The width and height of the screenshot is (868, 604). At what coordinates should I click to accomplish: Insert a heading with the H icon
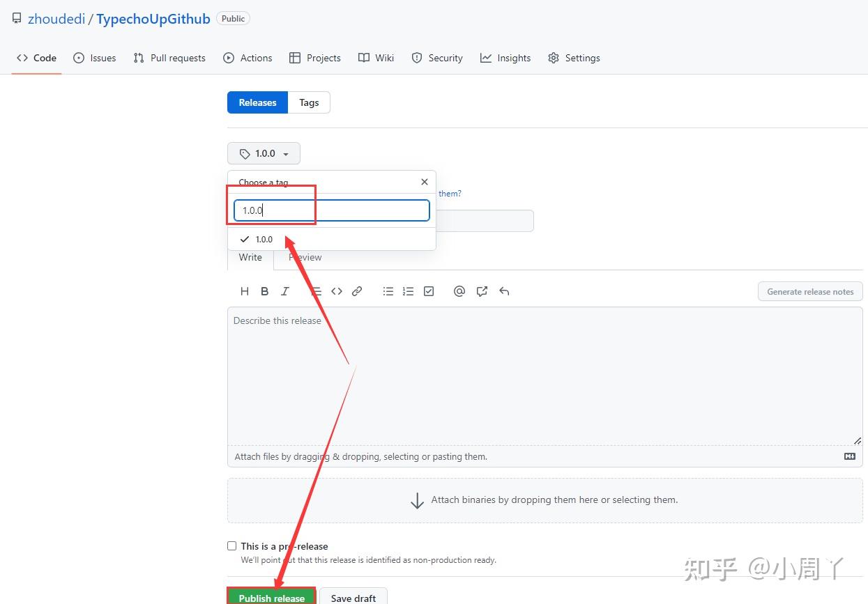[244, 291]
